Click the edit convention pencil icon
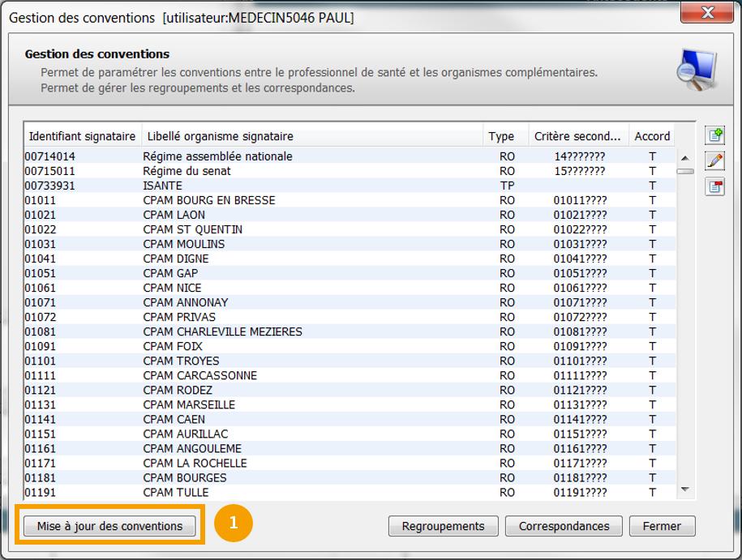This screenshot has height=560, width=742. (714, 161)
